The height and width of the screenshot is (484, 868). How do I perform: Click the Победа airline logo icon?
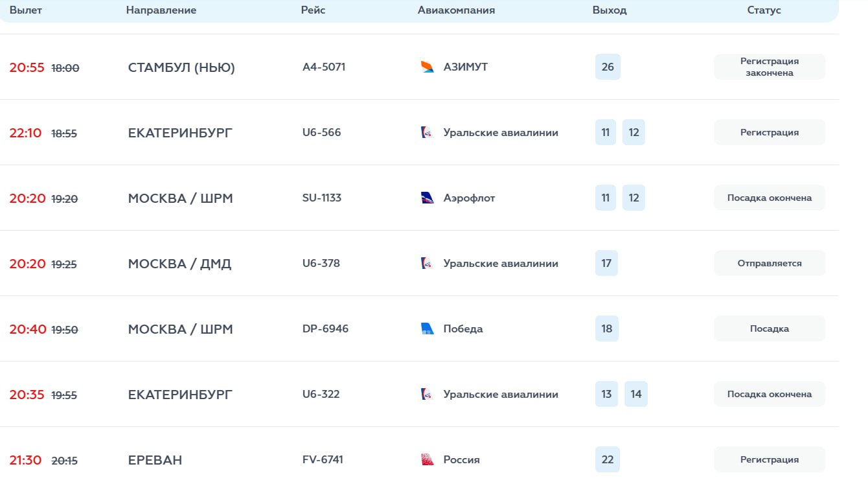point(428,328)
